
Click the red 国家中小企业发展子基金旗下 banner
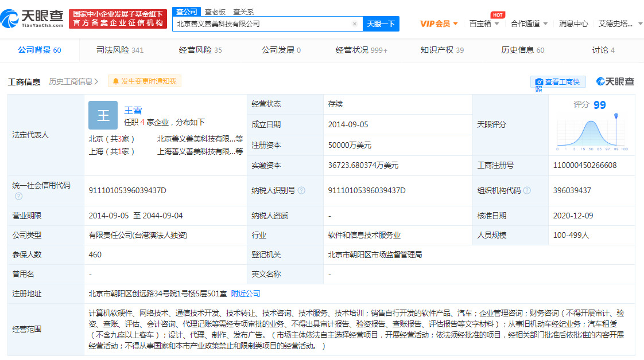click(118, 18)
